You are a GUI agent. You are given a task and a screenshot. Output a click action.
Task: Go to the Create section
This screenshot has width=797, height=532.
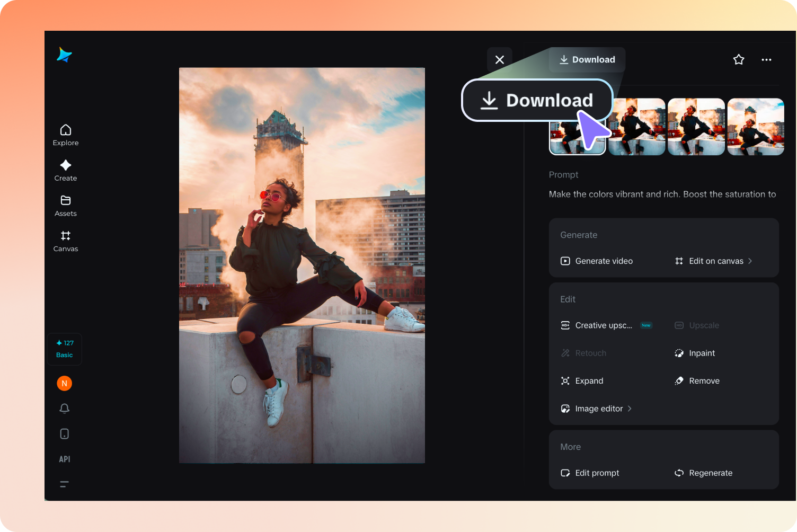[65, 170]
